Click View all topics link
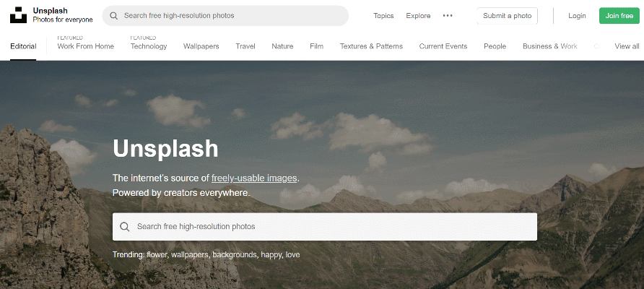This screenshot has height=289, width=644. pyautogui.click(x=627, y=46)
